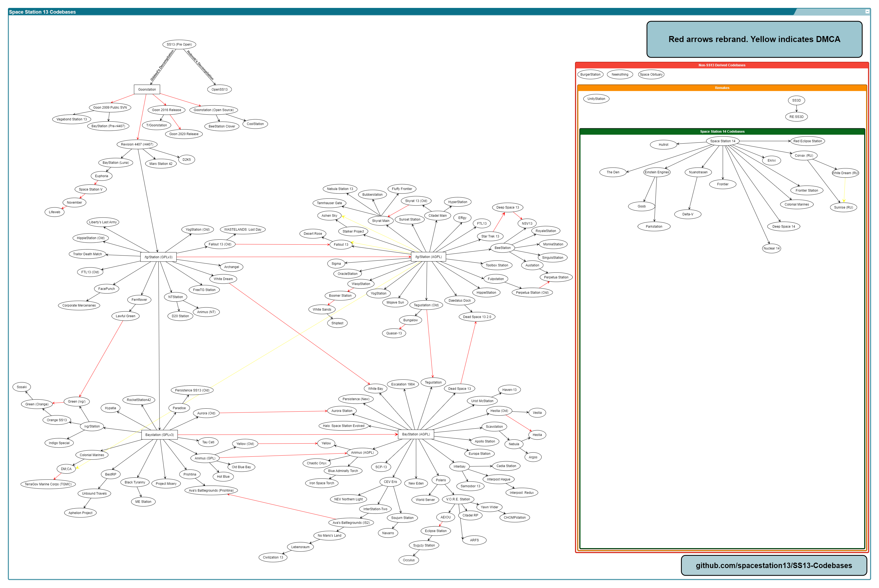Select the Sosaki node

coord(22,387)
